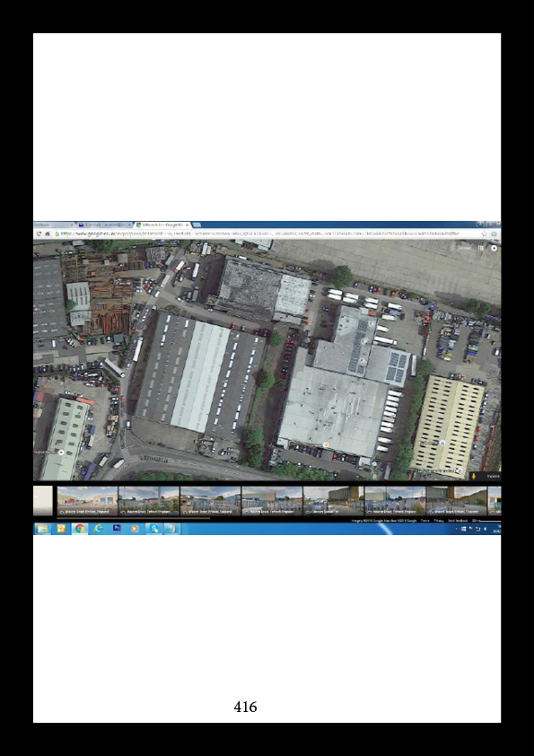Open the Google apps grid icon

(x=480, y=248)
